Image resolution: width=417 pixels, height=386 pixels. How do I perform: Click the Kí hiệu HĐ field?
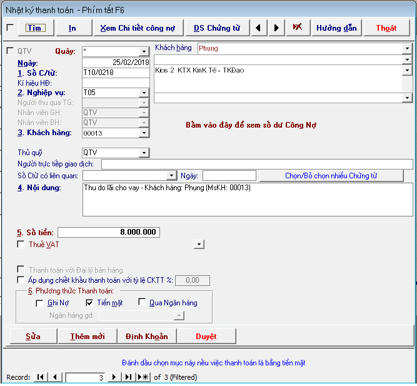coord(116,83)
